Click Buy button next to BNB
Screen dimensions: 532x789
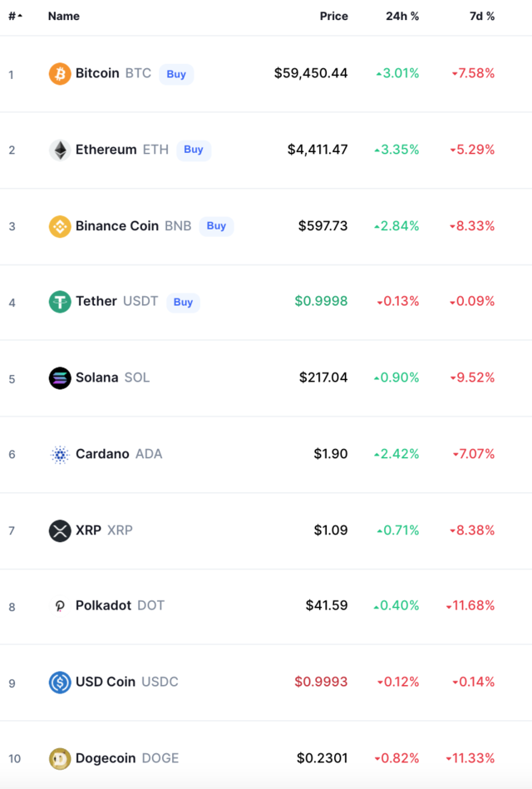pos(216,226)
